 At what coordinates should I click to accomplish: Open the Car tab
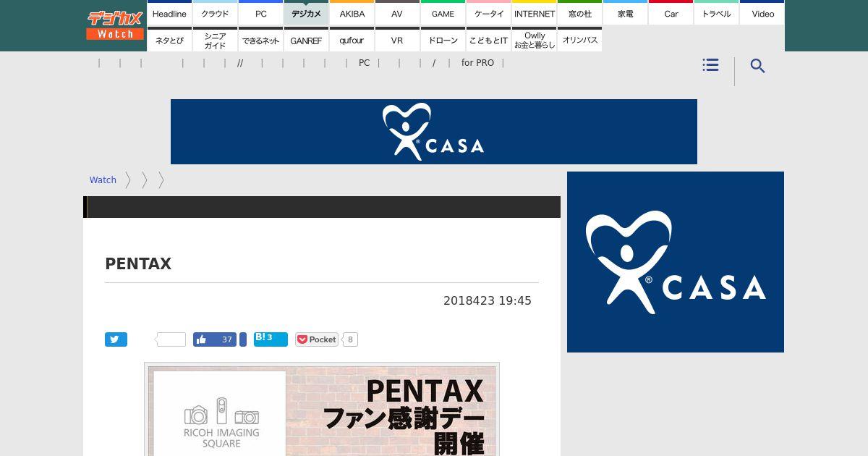[x=671, y=14]
